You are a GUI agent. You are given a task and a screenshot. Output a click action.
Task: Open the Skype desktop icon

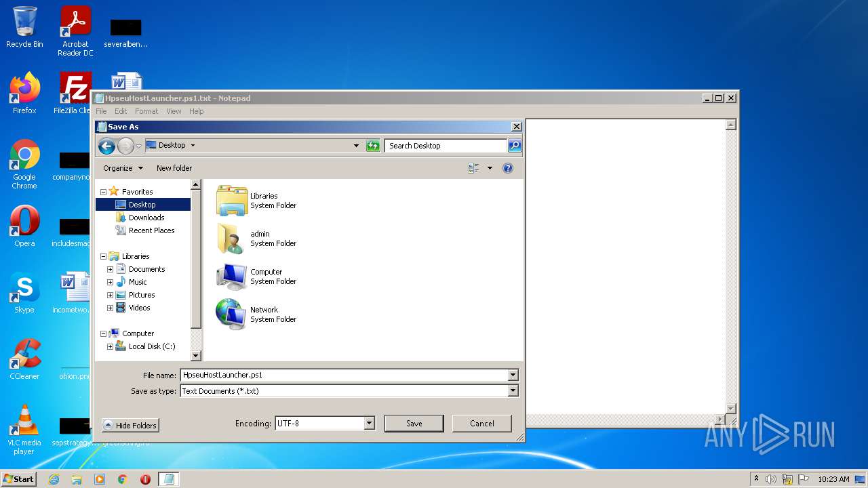[x=24, y=293]
